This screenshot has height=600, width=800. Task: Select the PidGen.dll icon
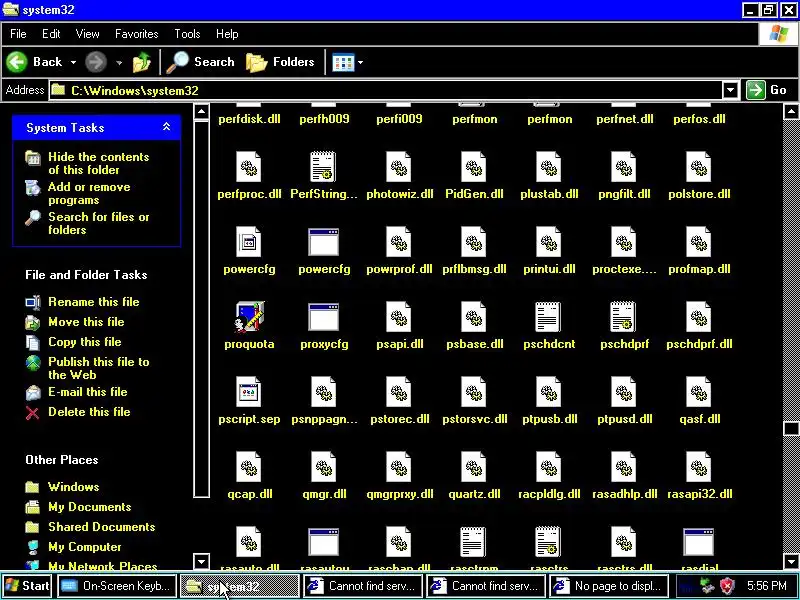pyautogui.click(x=473, y=167)
